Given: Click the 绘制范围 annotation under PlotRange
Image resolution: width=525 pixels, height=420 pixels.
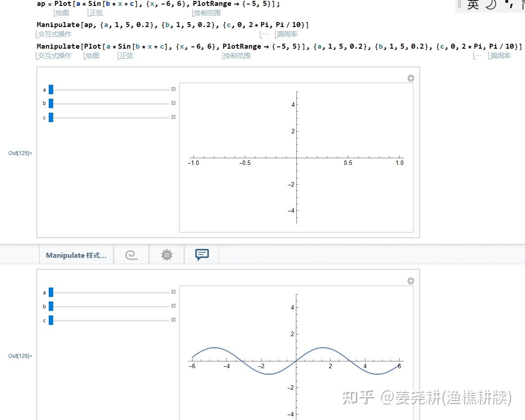Looking at the screenshot, I should pyautogui.click(x=207, y=13).
